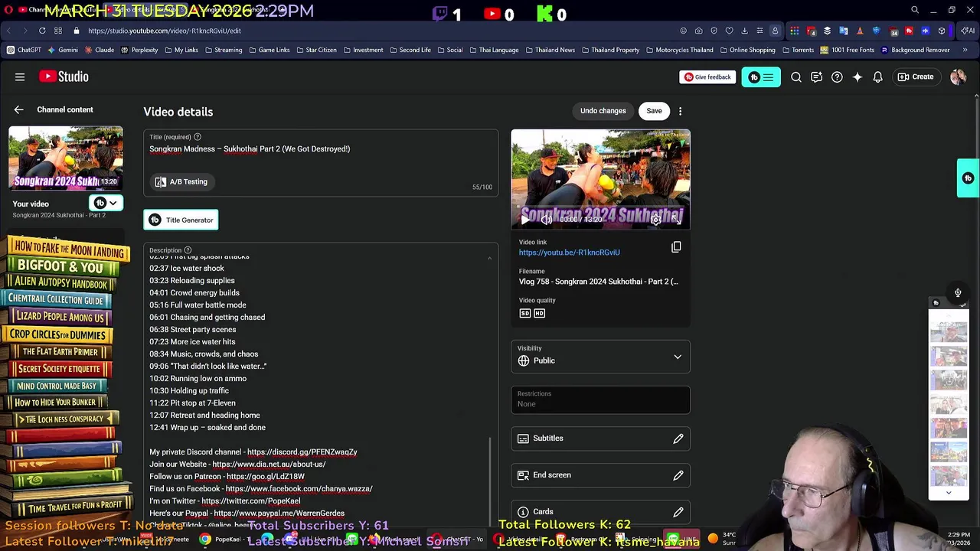980x551 pixels.
Task: Edit Cards with the pencil icon
Action: point(678,512)
